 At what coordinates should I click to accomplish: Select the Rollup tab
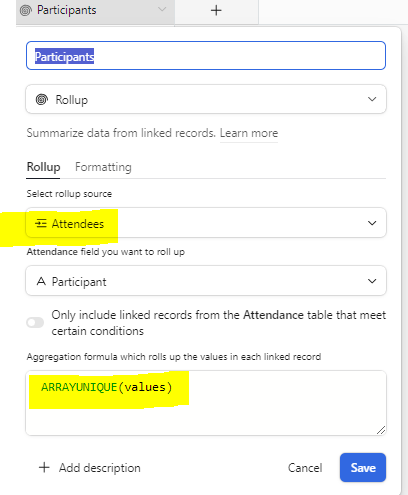43,167
